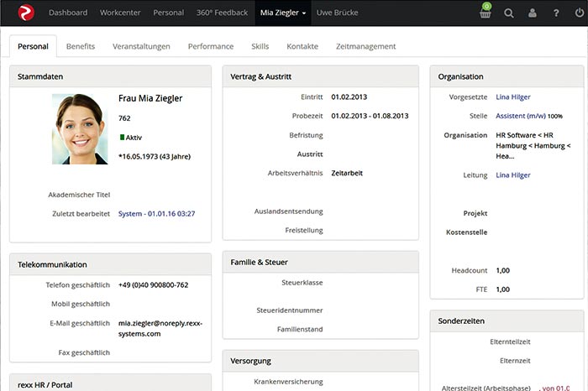Open the help question mark icon
The width and height of the screenshot is (588, 391).
[x=556, y=13]
